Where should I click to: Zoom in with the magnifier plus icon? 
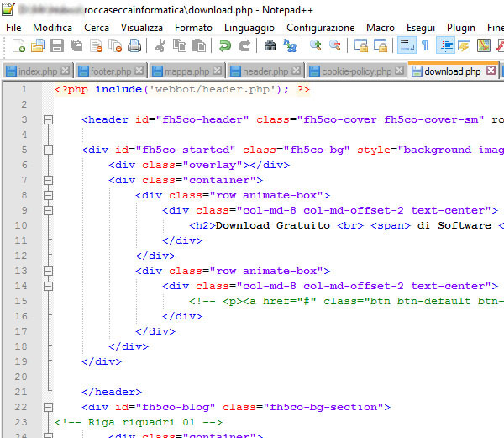pos(315,45)
